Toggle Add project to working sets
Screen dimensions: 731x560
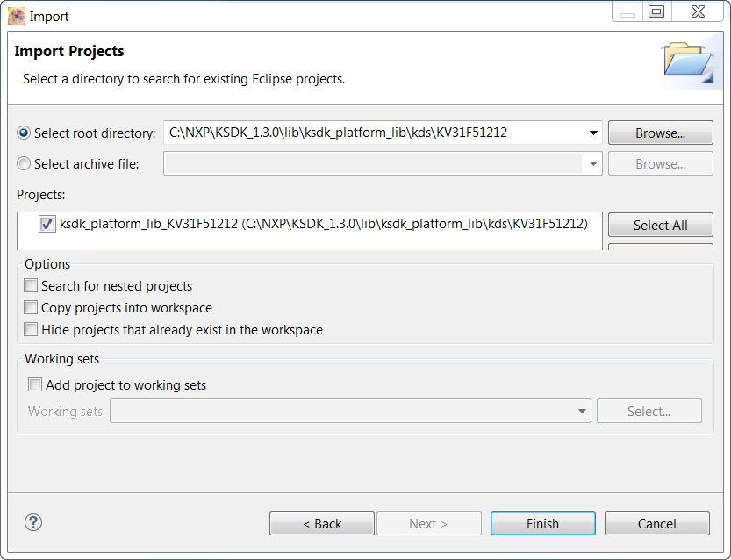tap(35, 384)
